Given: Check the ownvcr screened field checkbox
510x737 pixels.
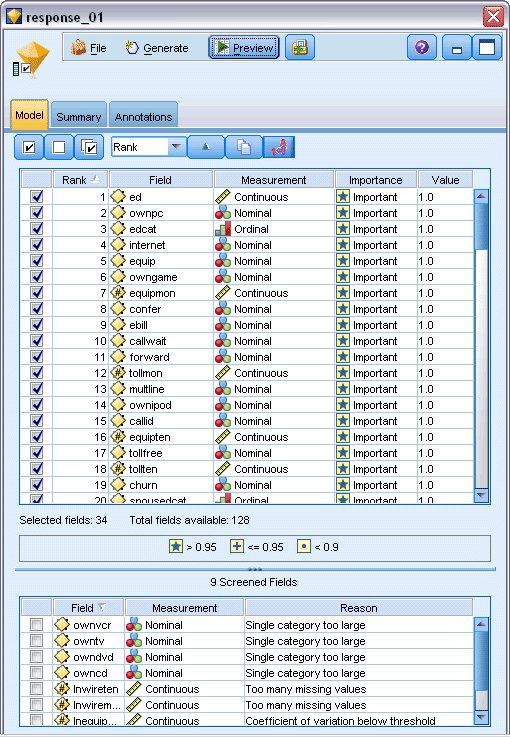Looking at the screenshot, I should point(36,625).
